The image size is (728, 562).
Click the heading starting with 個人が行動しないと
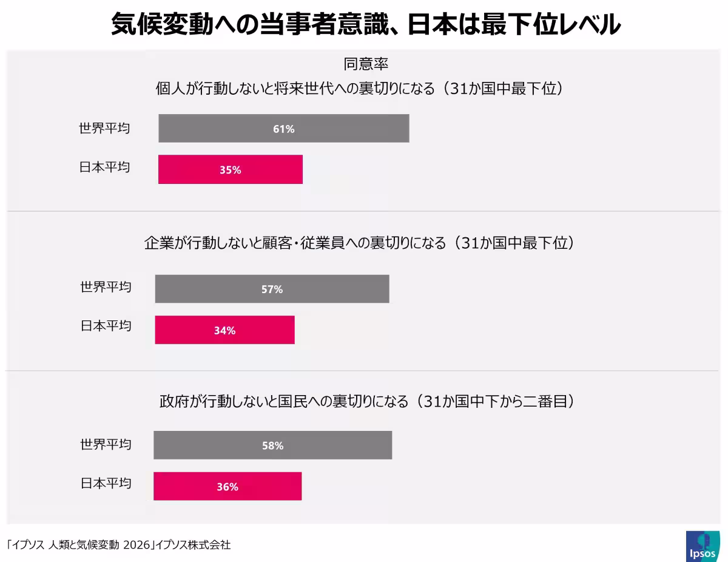tap(360, 89)
